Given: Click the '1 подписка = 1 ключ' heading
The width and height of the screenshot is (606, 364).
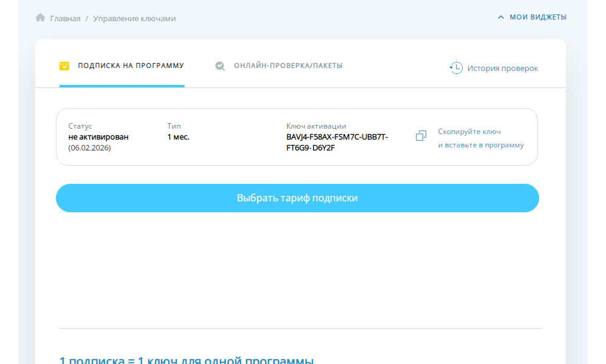Looking at the screenshot, I should pyautogui.click(x=186, y=360).
